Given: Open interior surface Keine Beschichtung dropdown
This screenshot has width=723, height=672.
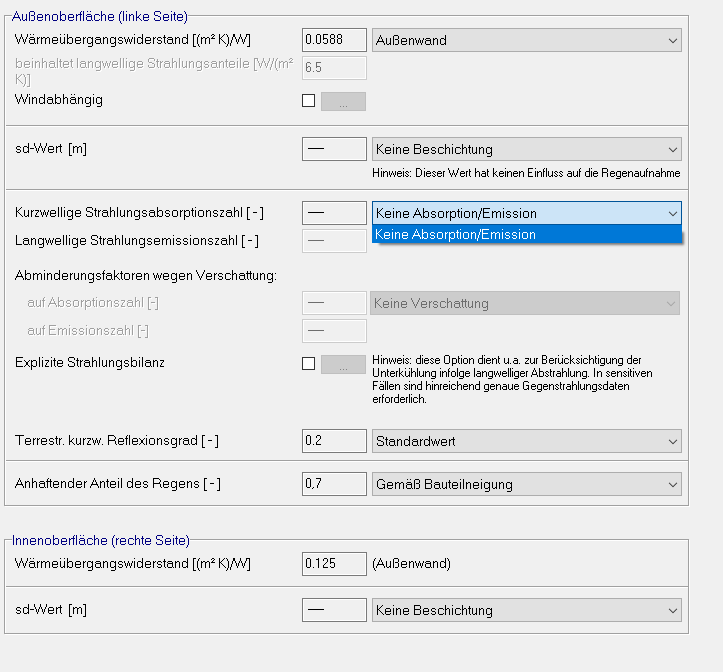Looking at the screenshot, I should 526,611.
